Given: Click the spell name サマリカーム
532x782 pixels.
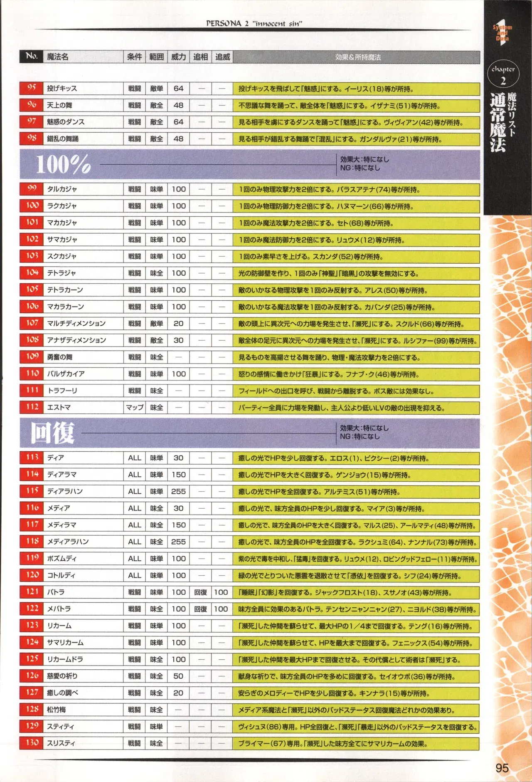Looking at the screenshot, I should coord(65,643).
